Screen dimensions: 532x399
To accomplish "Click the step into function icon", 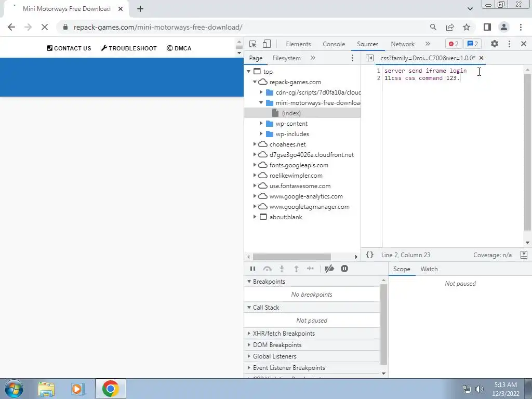I will click(x=282, y=269).
